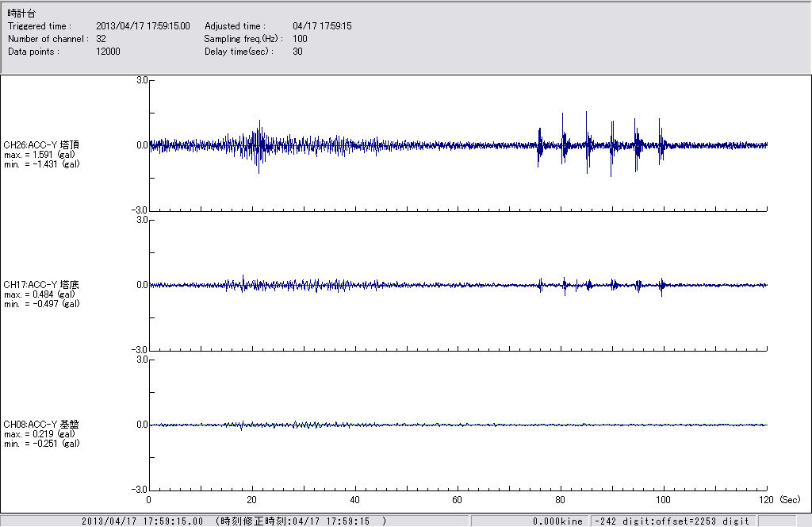Screen dimensions: 812x527
Task: Click the Adjusted time value in header
Action: (x=321, y=26)
